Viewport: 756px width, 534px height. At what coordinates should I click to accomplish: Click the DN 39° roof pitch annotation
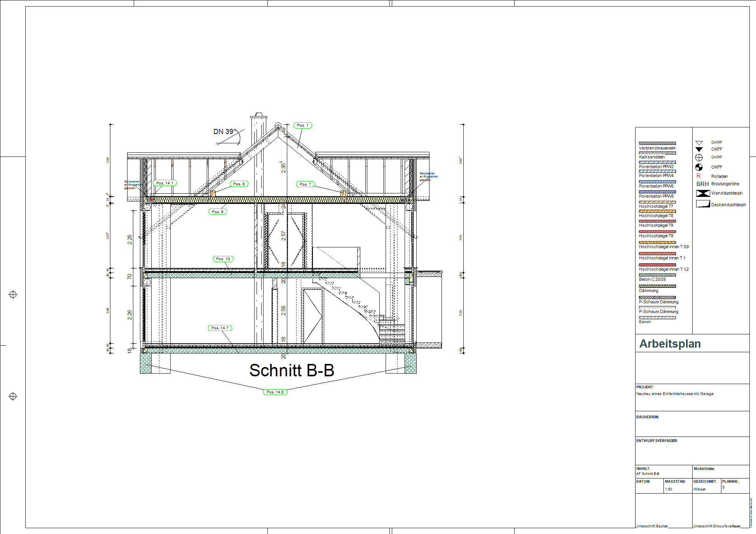pos(224,132)
